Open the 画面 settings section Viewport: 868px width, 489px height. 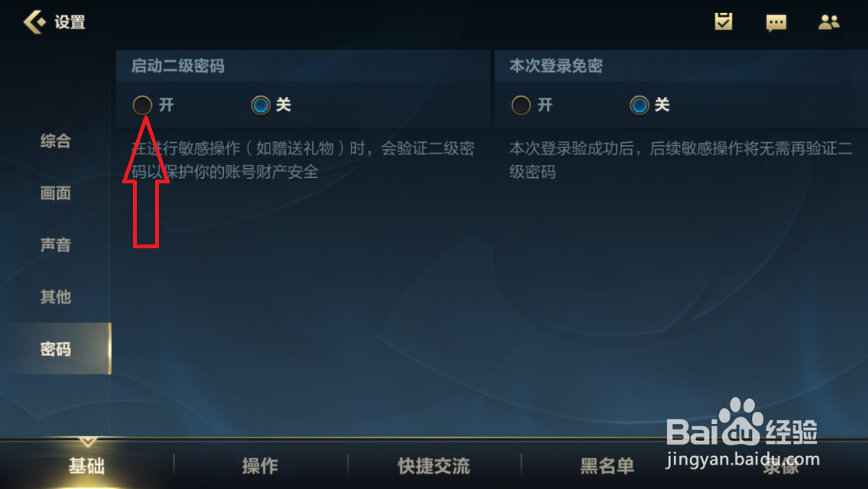[55, 193]
